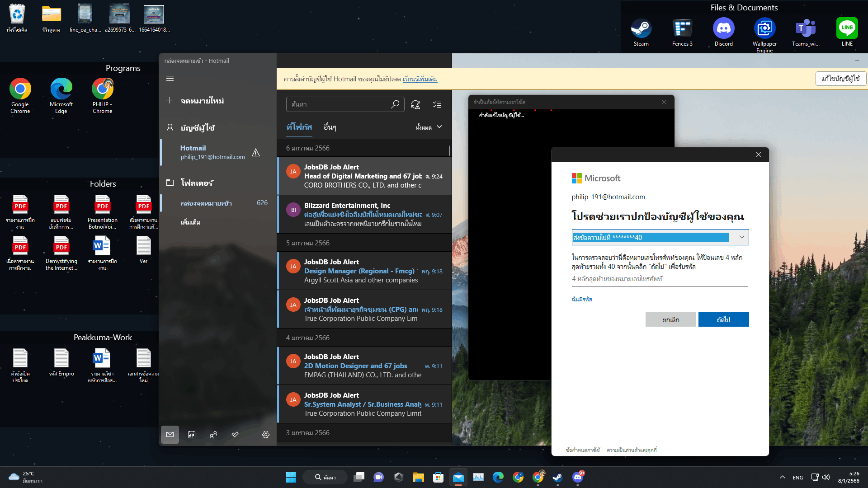Close the black account fixing window
The height and width of the screenshot is (488, 868).
point(664,102)
